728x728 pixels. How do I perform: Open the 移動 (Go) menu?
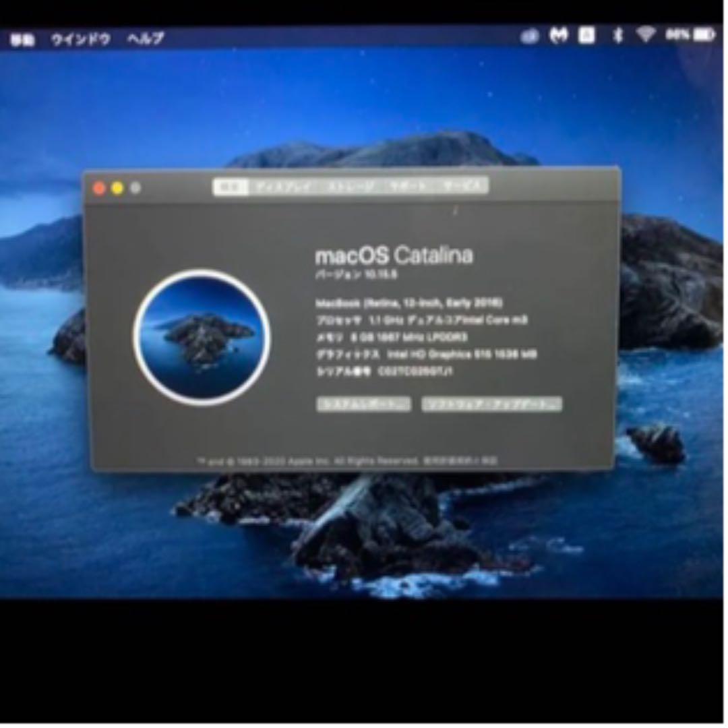pos(22,40)
